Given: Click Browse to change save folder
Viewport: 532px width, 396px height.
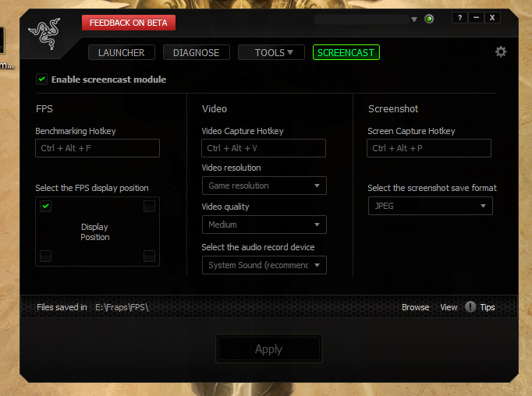Looking at the screenshot, I should (x=415, y=307).
